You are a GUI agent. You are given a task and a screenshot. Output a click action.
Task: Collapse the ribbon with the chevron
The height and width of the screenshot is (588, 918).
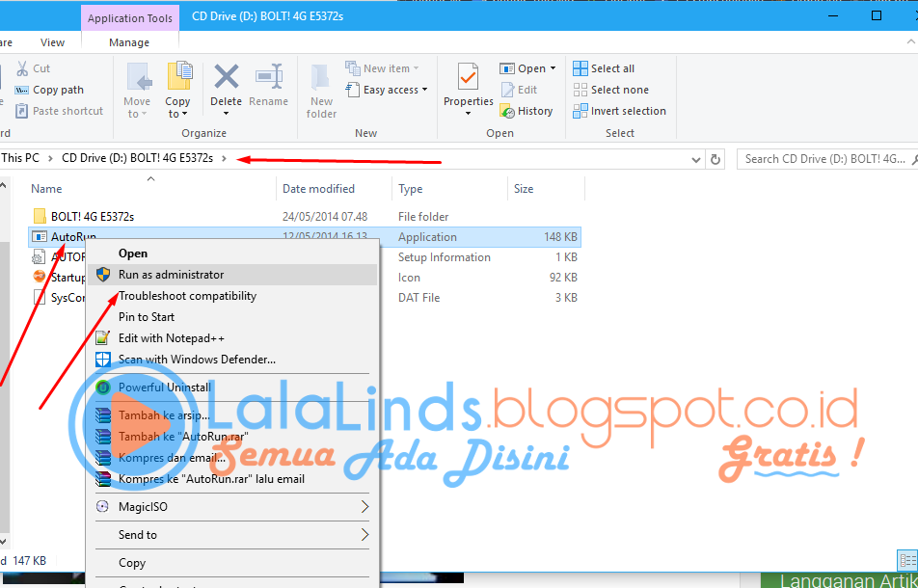(911, 41)
